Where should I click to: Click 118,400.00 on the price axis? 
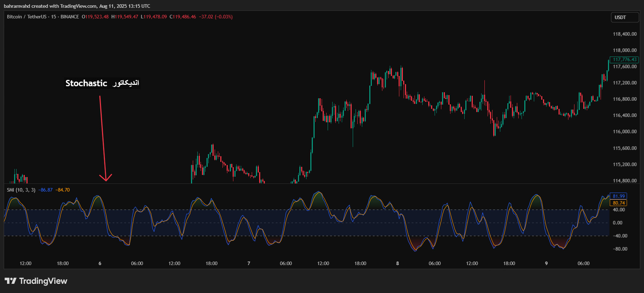point(625,34)
